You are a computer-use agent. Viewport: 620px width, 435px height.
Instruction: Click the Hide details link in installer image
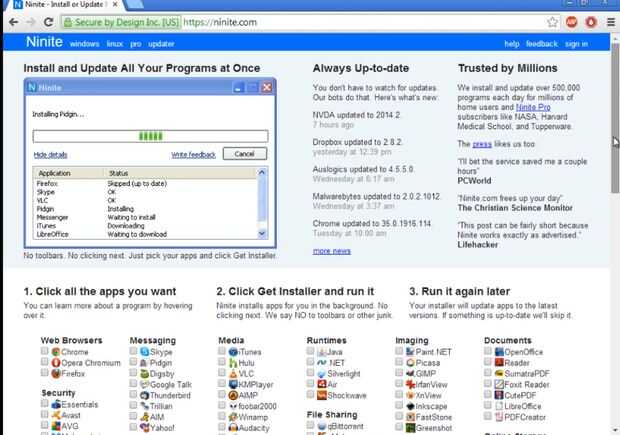[x=50, y=155]
